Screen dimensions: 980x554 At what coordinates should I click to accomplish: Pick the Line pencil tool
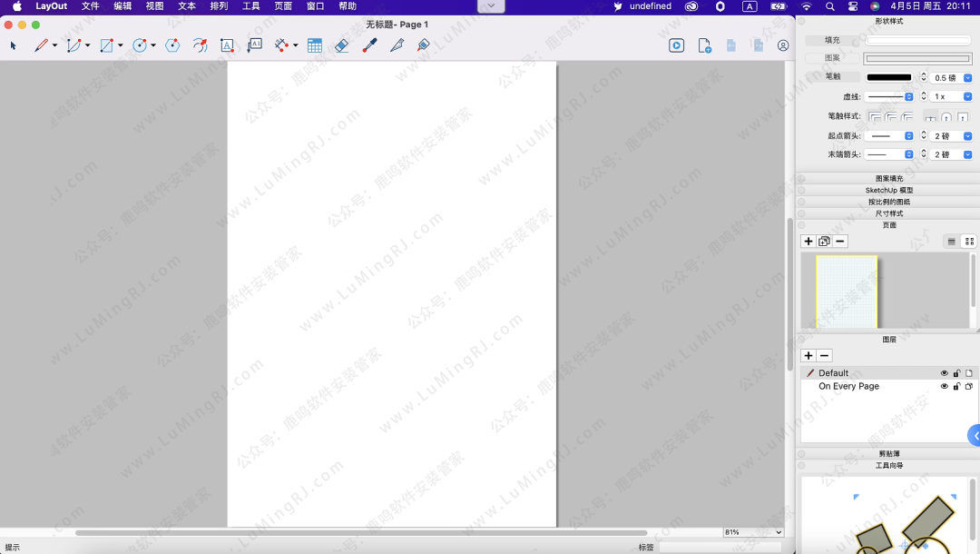(x=41, y=45)
